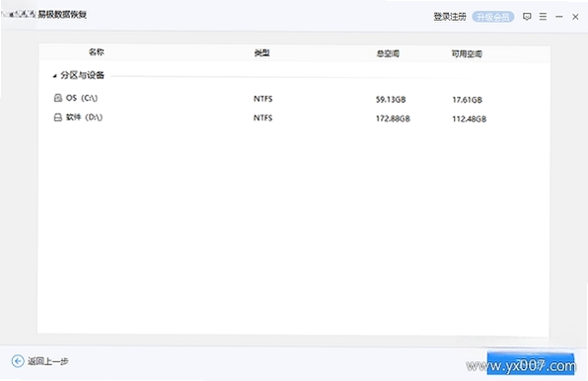This screenshot has height=381, width=588.
Task: Sort by the 总空间 column header
Action: tap(388, 53)
